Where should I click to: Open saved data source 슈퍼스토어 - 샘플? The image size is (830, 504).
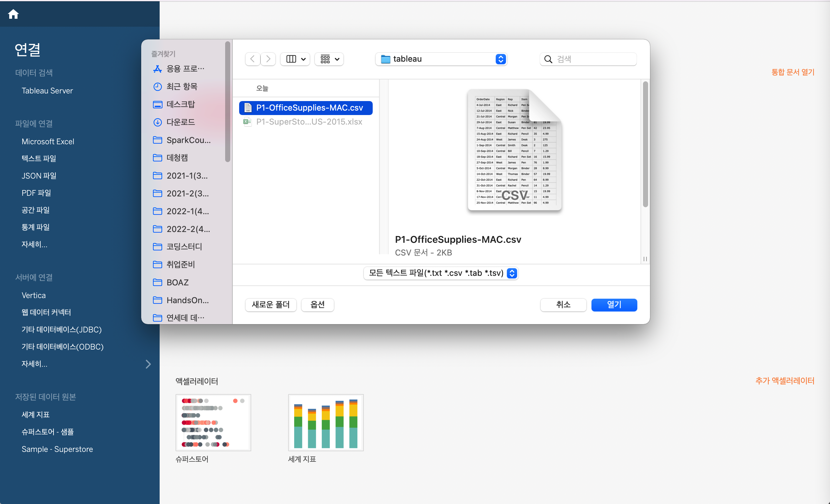(x=48, y=432)
